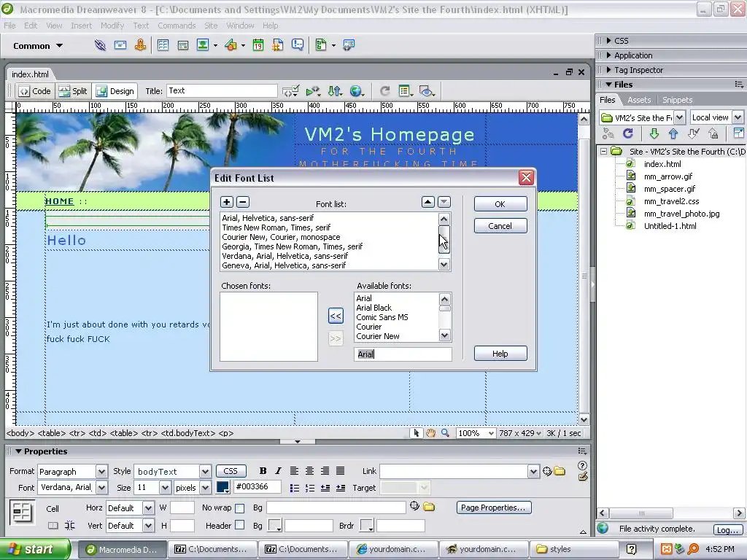Click the Add font list plus button
Viewport: 747px width, 560px height.
coord(227,202)
